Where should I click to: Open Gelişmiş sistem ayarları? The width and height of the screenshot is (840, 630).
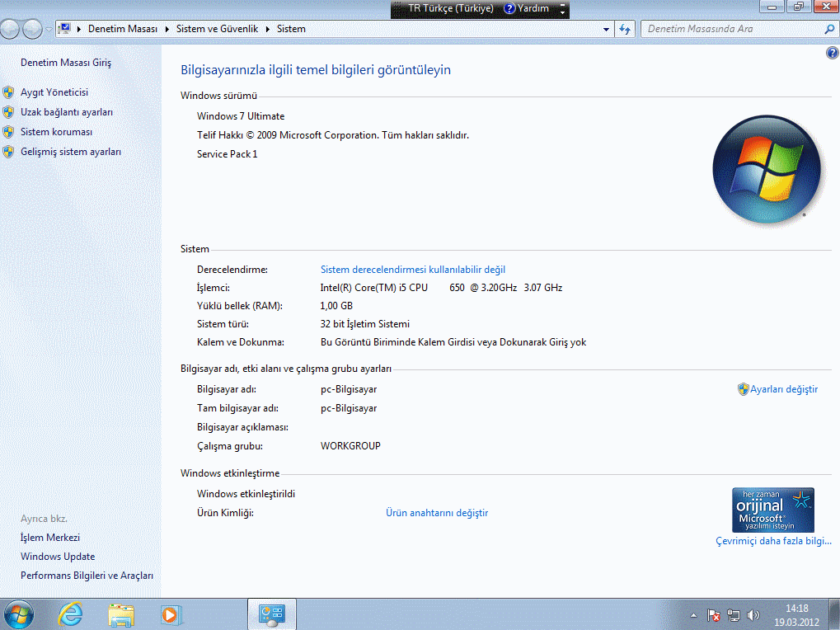click(x=71, y=152)
